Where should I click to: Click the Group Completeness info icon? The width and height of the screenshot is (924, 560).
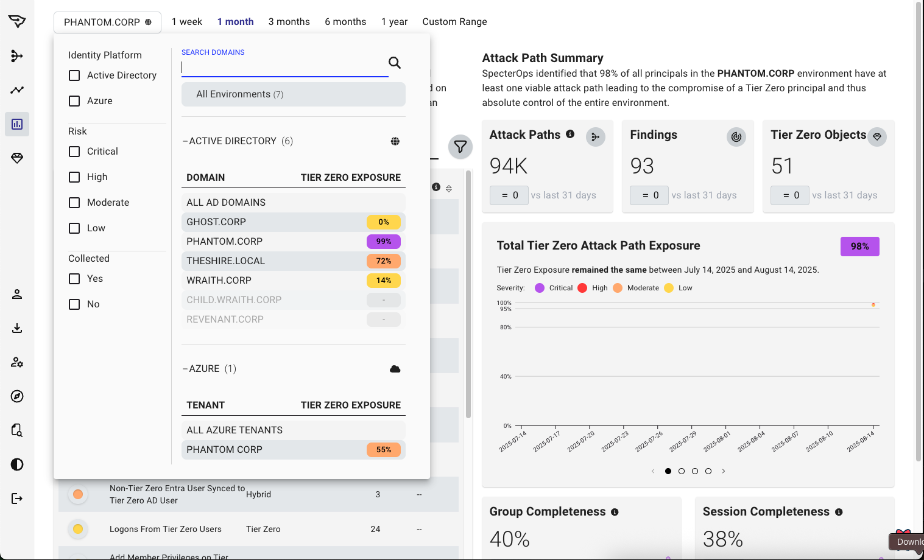[615, 512]
